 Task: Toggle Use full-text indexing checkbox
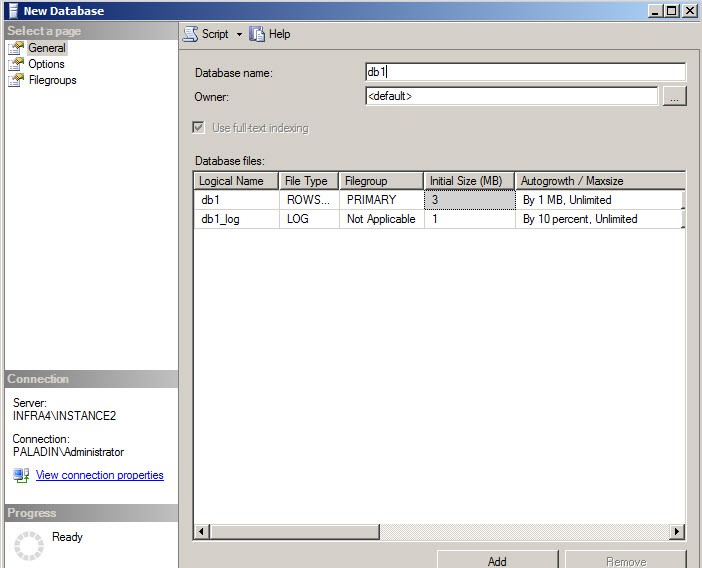[x=199, y=128]
